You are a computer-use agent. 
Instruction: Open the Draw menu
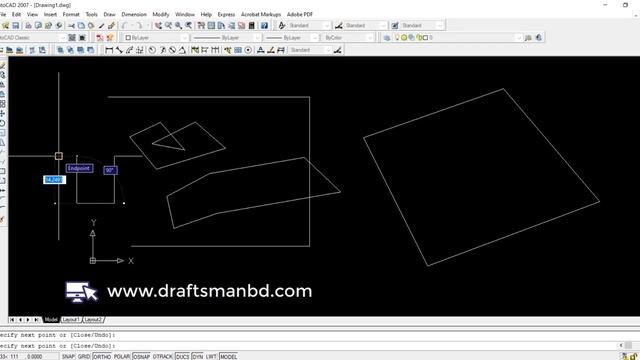tap(109, 14)
